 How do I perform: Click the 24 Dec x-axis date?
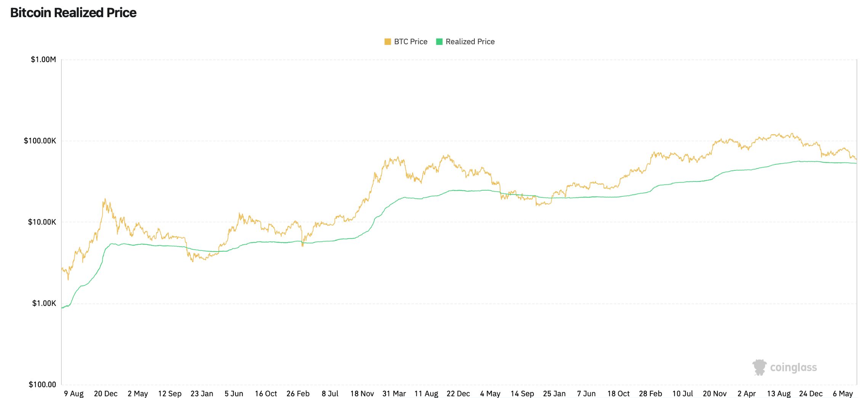point(811,393)
